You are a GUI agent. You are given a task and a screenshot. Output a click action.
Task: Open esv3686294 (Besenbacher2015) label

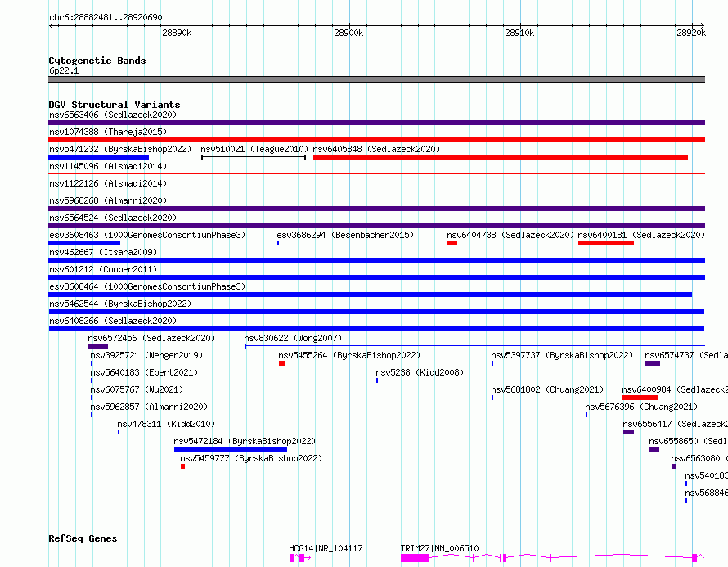coord(345,235)
